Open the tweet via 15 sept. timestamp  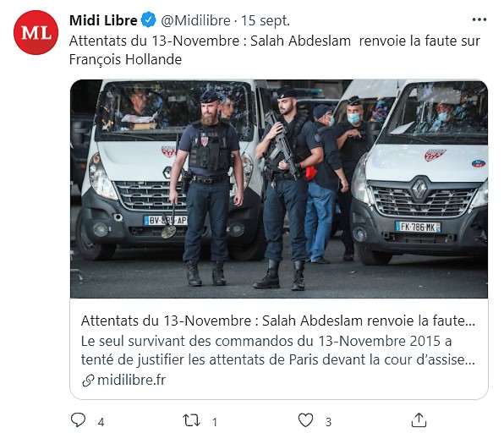(266, 20)
